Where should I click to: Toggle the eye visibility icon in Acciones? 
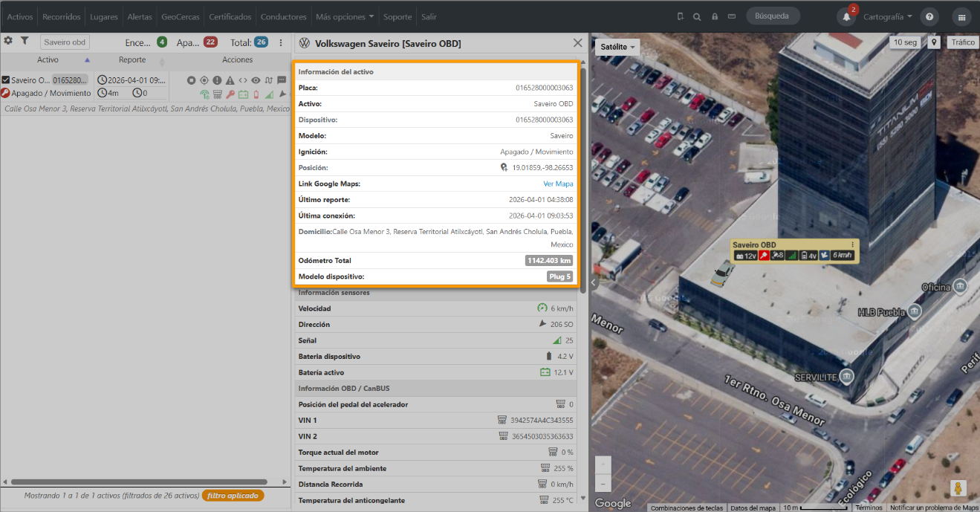click(x=256, y=80)
